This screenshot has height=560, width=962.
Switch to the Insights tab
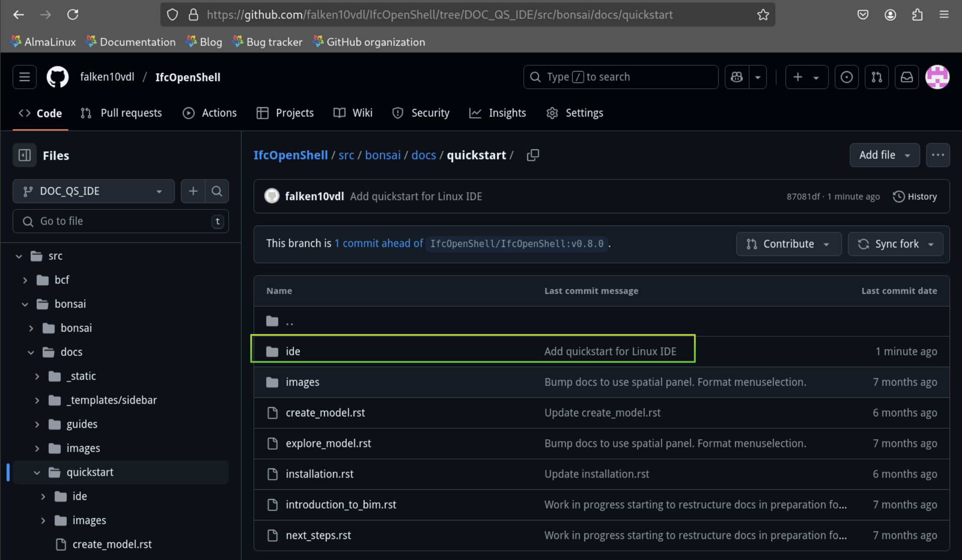[x=498, y=113]
